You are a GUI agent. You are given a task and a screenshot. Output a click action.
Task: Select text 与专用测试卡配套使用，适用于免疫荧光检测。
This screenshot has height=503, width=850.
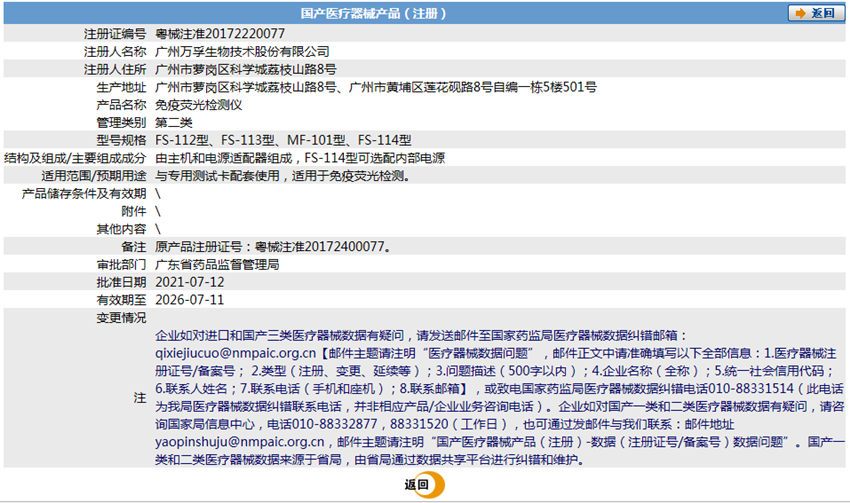282,176
